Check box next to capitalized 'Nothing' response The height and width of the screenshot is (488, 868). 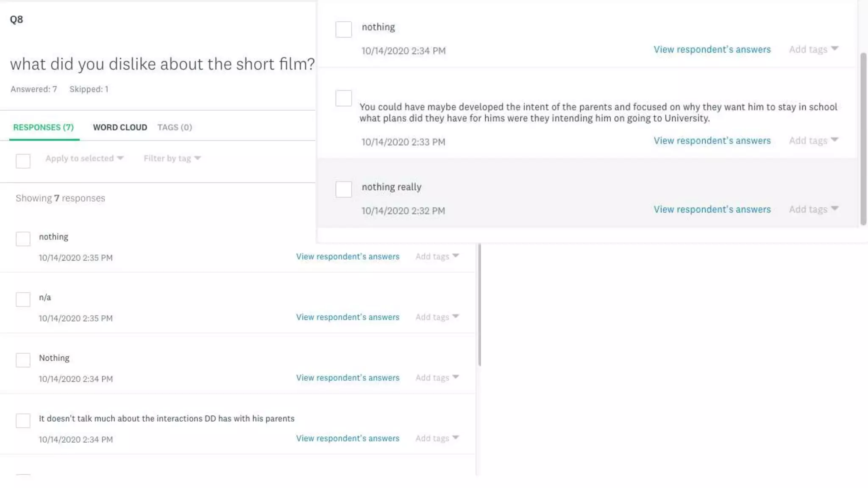pos(23,360)
